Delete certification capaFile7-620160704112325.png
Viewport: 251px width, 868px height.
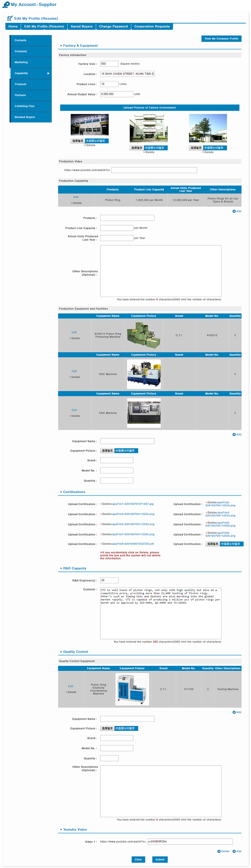[x=105, y=534]
